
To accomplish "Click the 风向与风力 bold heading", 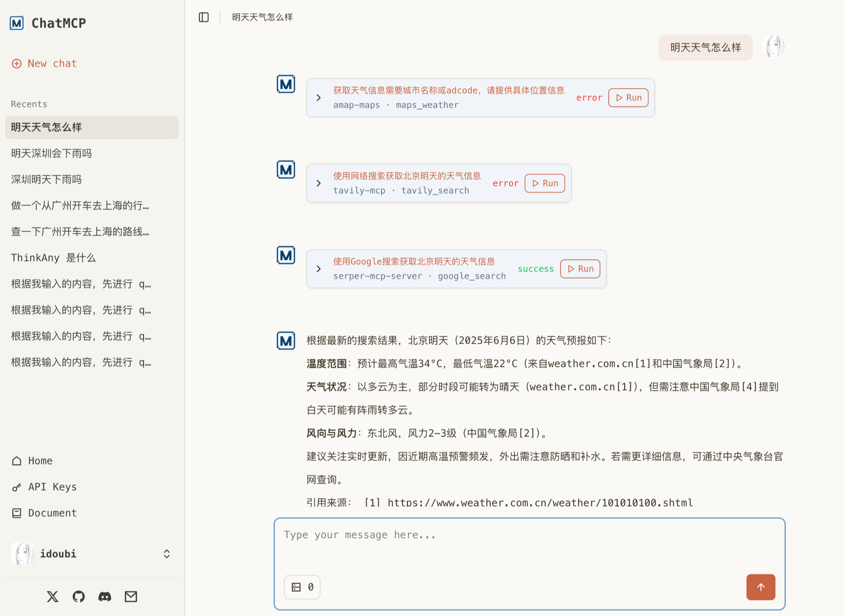I will point(332,434).
